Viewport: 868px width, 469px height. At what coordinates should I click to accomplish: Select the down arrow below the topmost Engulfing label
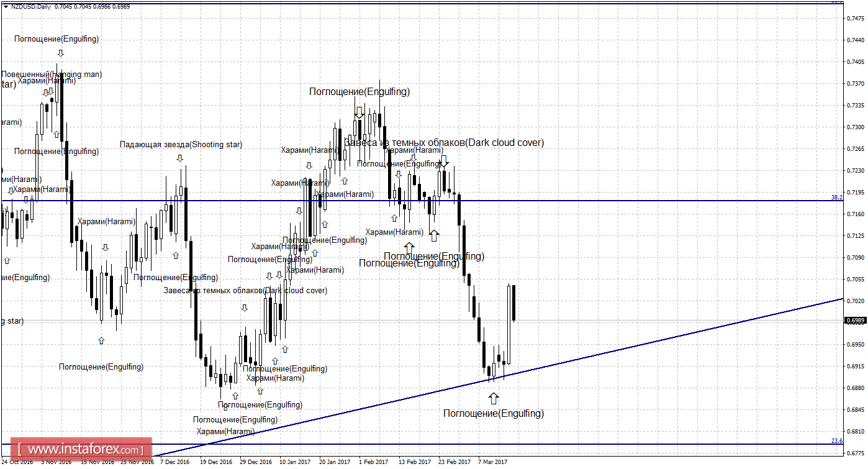tap(60, 52)
